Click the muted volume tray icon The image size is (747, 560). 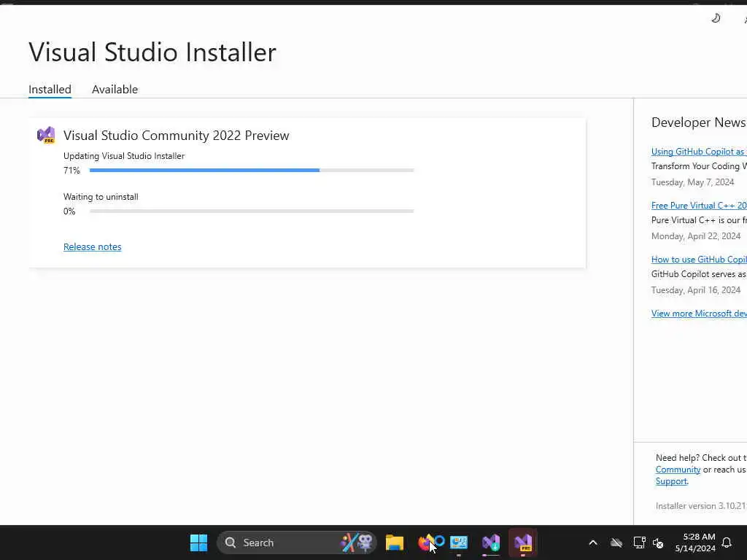[658, 542]
